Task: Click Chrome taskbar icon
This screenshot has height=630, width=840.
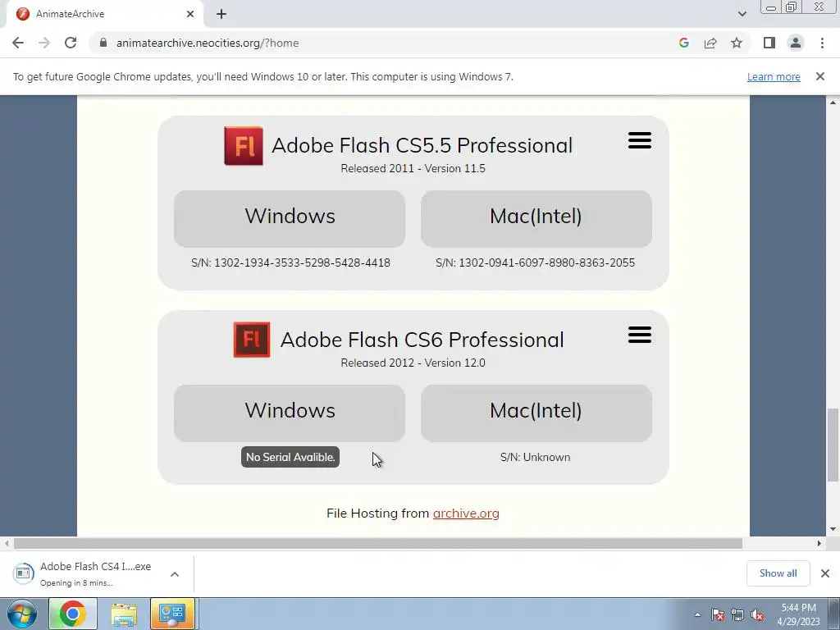Action: point(73,614)
